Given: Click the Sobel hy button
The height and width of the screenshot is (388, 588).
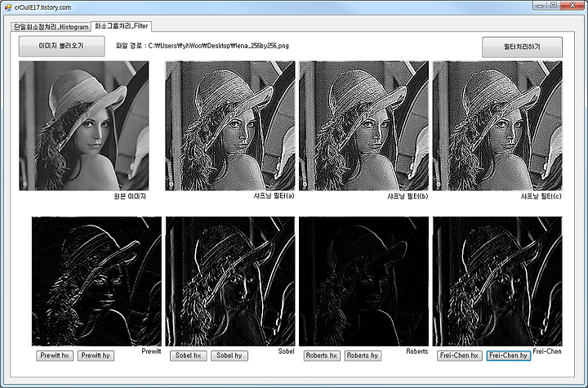Looking at the screenshot, I should tap(229, 355).
